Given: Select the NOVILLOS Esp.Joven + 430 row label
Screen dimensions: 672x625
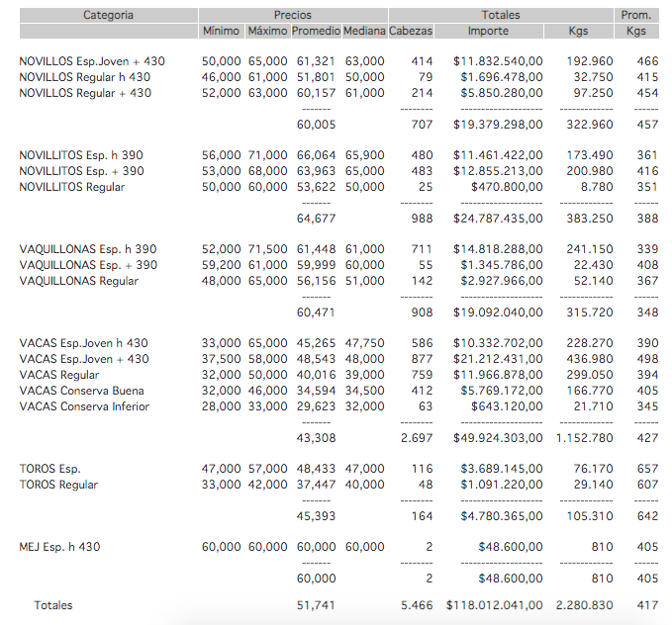Looking at the screenshot, I should point(92,61).
